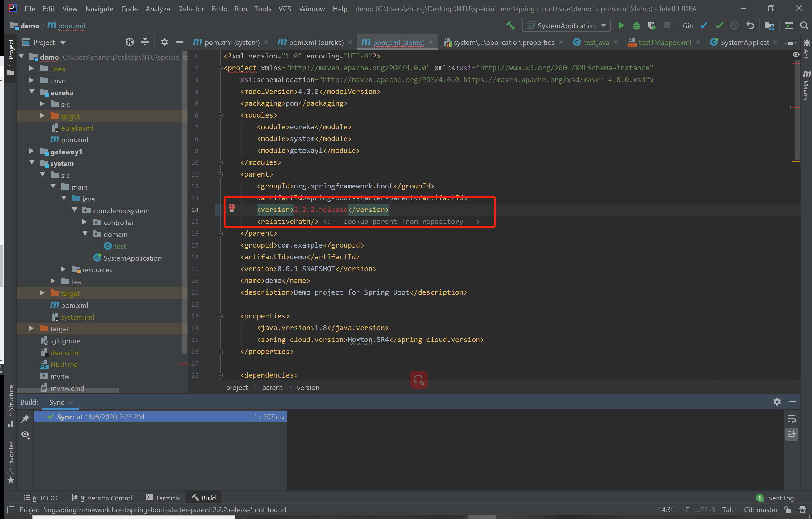Toggle Structure tool window side tab
This screenshot has width=812, height=519.
click(x=11, y=406)
